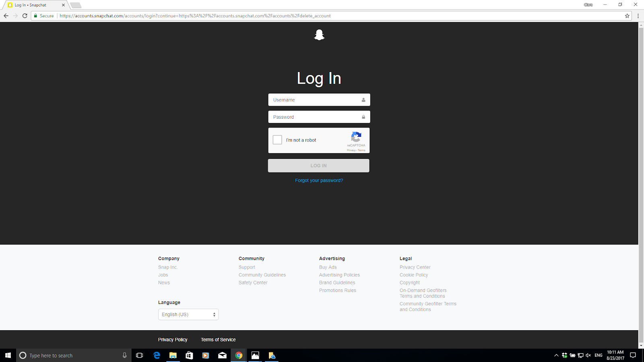The height and width of the screenshot is (362, 644).
Task: Click the browser forward arrow
Action: point(15,16)
